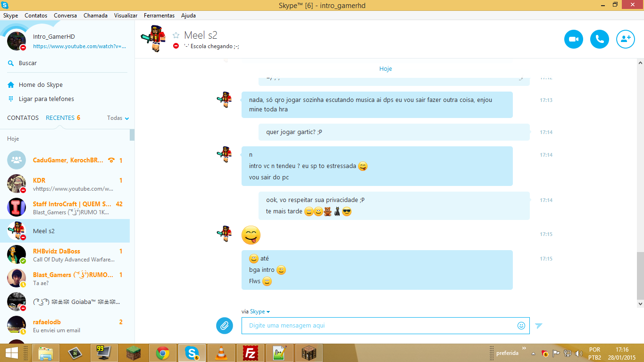Screen dimensions: 644x362
Task: Open the KDR conversation
Action: point(65,184)
